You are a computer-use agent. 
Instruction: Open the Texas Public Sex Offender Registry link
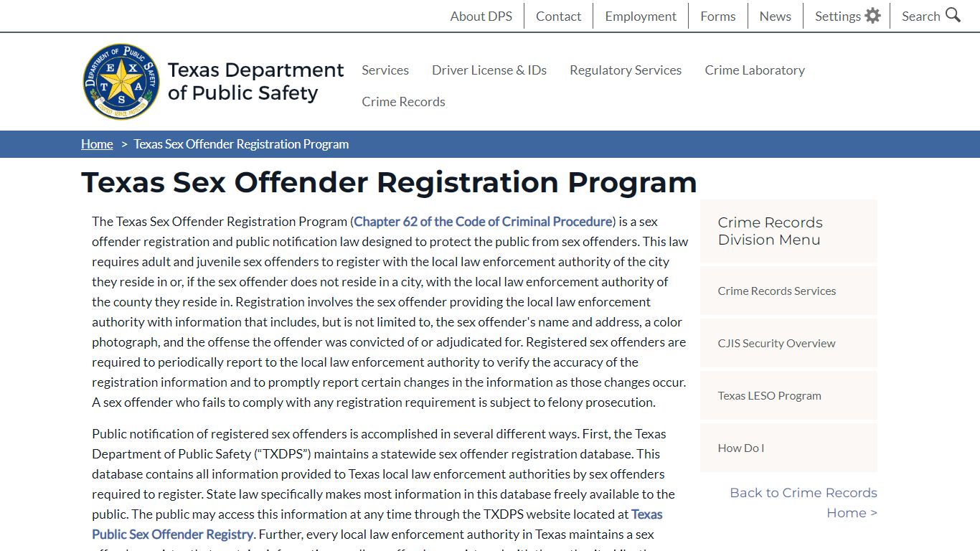[x=377, y=524]
